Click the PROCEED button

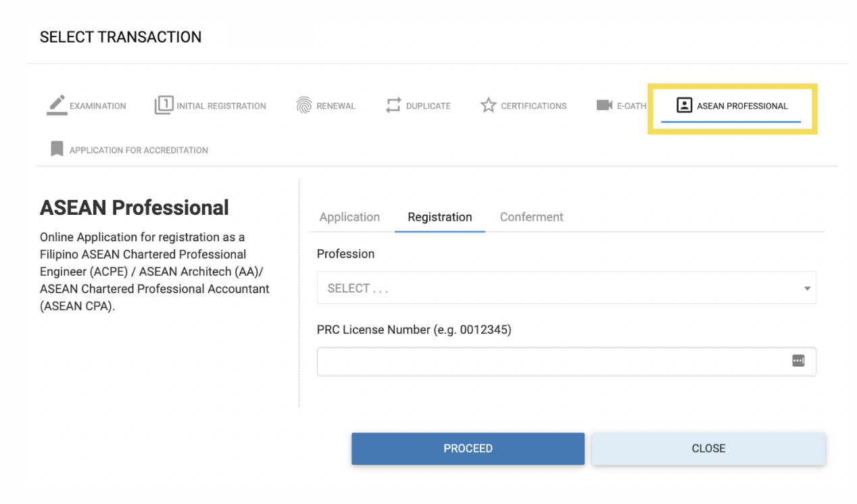[468, 448]
